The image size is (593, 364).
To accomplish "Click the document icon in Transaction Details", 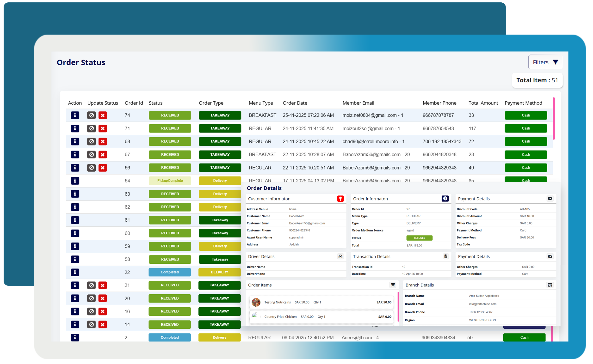I will 446,256.
